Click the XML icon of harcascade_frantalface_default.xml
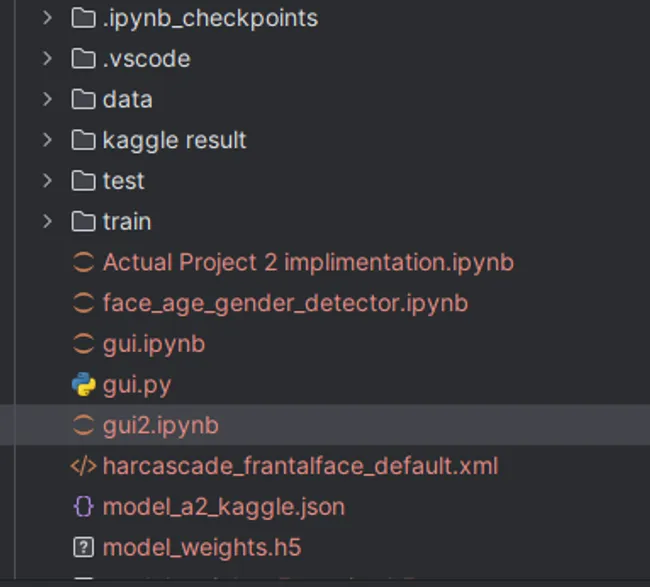Viewport: 650px width, 587px height. click(83, 466)
